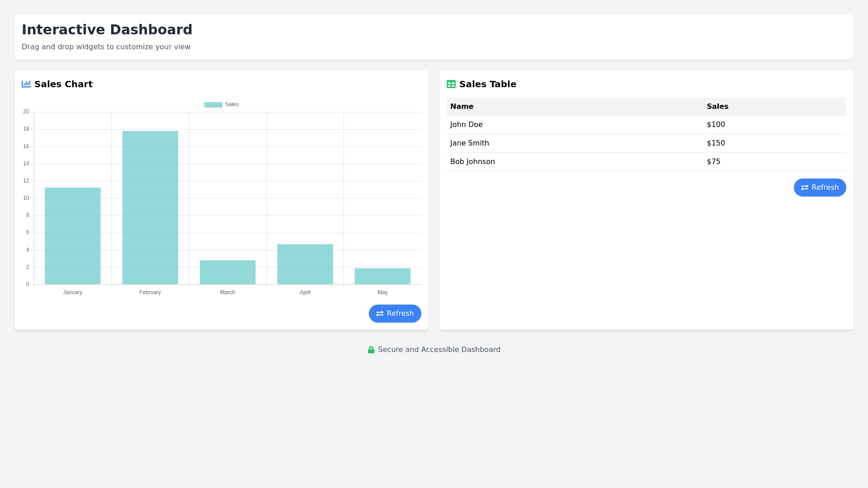Screen dimensions: 868x488
Task: Select the John Doe row in the table
Action: [x=466, y=125]
